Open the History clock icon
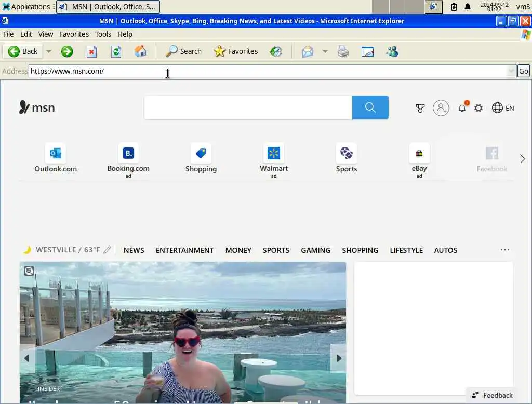532x404 pixels. pos(276,51)
